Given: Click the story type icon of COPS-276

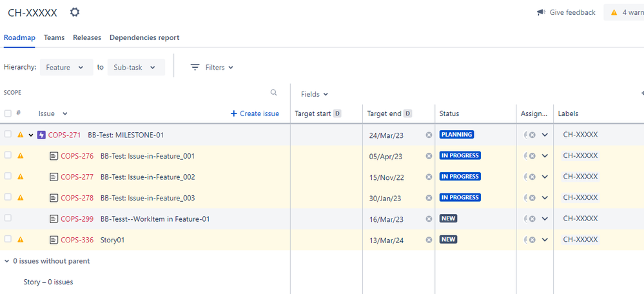Looking at the screenshot, I should [x=54, y=156].
